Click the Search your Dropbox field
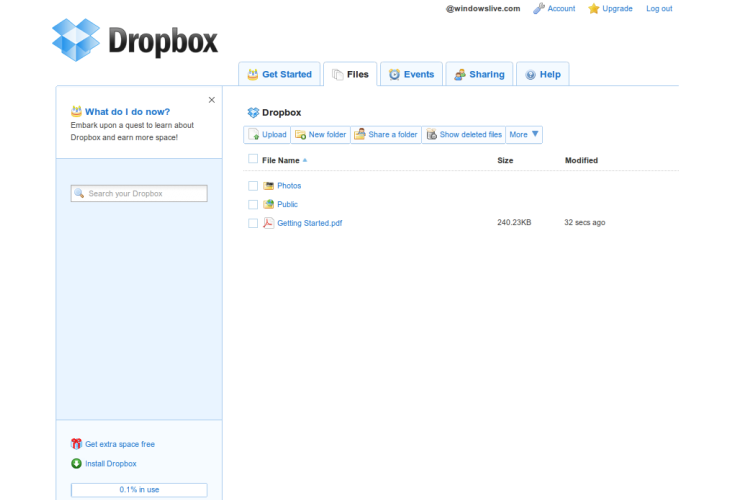 139,193
